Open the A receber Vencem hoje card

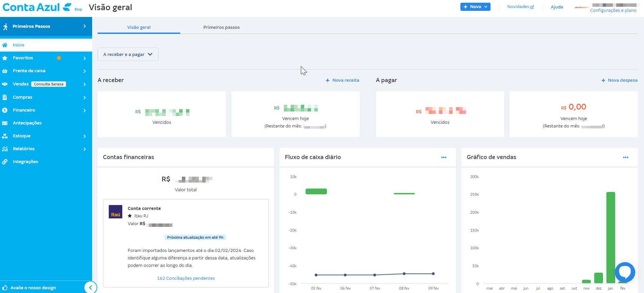click(x=295, y=114)
